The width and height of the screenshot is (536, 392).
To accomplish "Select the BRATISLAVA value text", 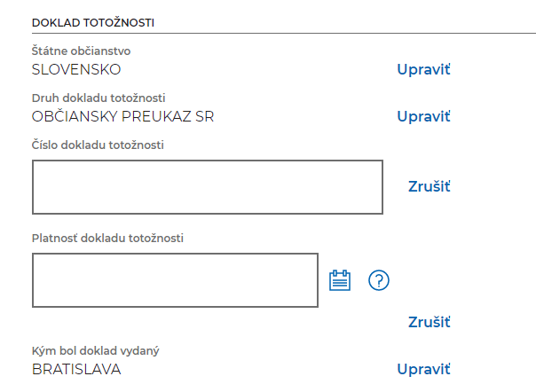I will click(x=76, y=370).
